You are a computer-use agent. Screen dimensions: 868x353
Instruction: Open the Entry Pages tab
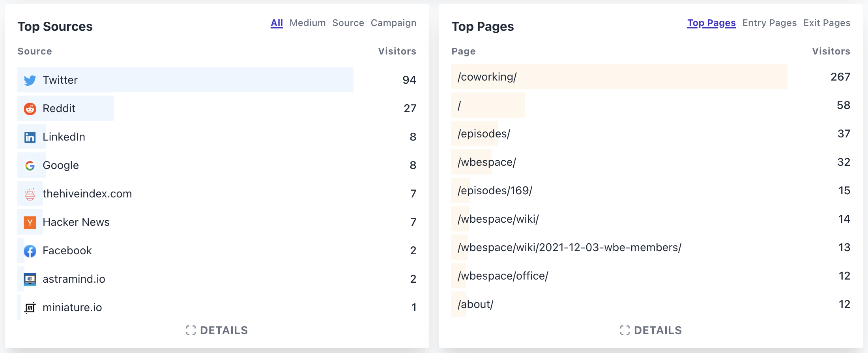pos(769,23)
